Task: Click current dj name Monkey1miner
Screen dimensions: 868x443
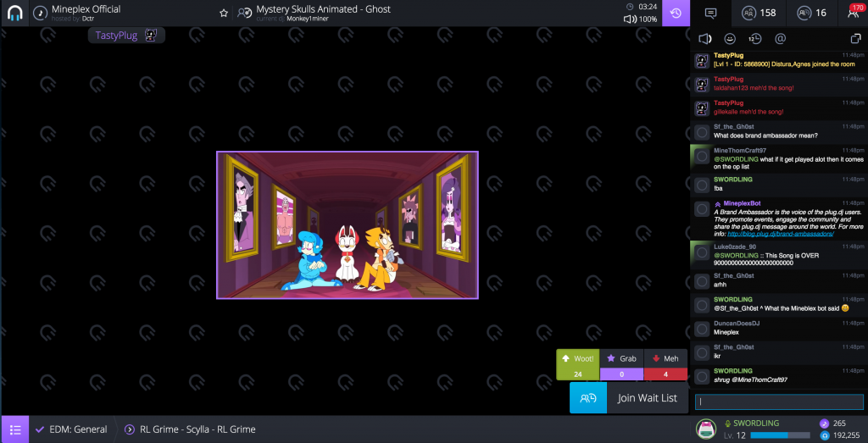Action: (x=307, y=19)
